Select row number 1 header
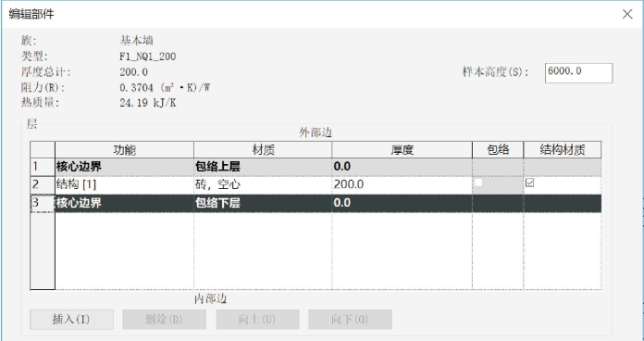 click(43, 167)
